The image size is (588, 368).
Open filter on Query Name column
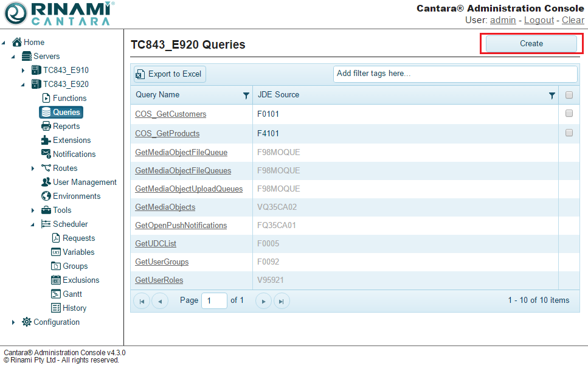pyautogui.click(x=246, y=95)
